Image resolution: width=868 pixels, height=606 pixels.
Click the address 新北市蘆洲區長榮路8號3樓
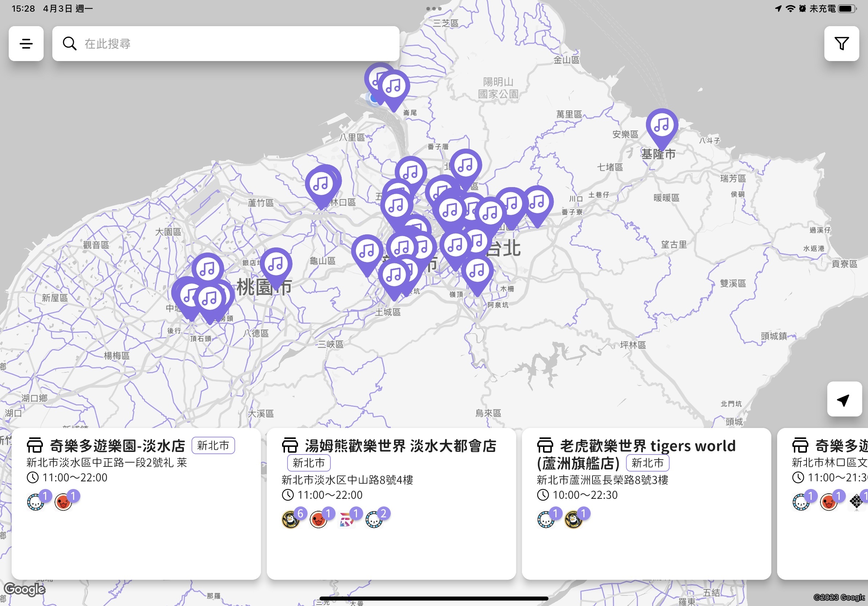point(603,480)
